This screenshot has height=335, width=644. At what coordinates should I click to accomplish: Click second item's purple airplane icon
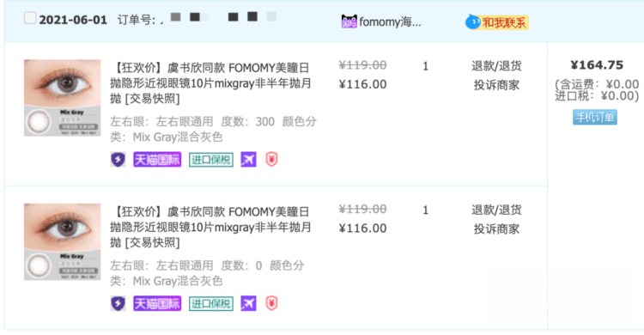(x=248, y=304)
